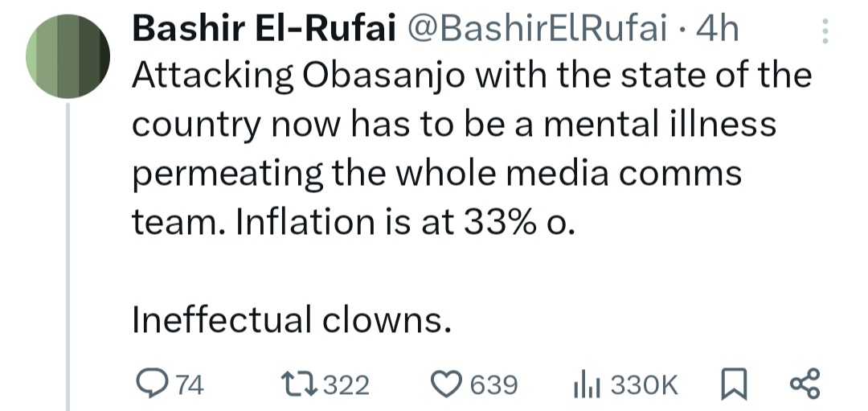Viewport: 868px width, 411px height.
Task: Click the 330K views count
Action: coord(644,386)
